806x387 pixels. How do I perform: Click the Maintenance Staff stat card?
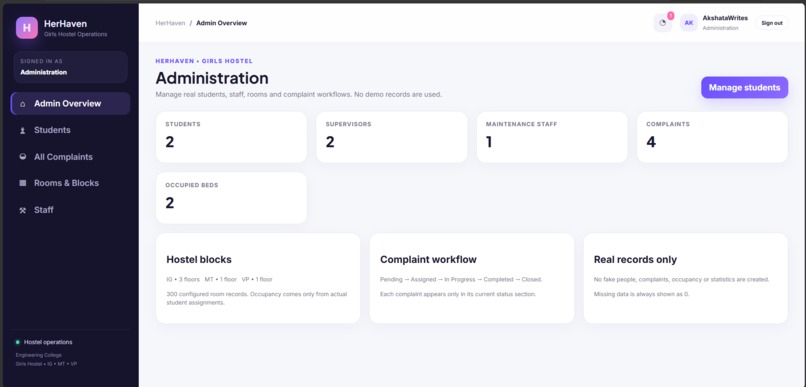point(552,137)
